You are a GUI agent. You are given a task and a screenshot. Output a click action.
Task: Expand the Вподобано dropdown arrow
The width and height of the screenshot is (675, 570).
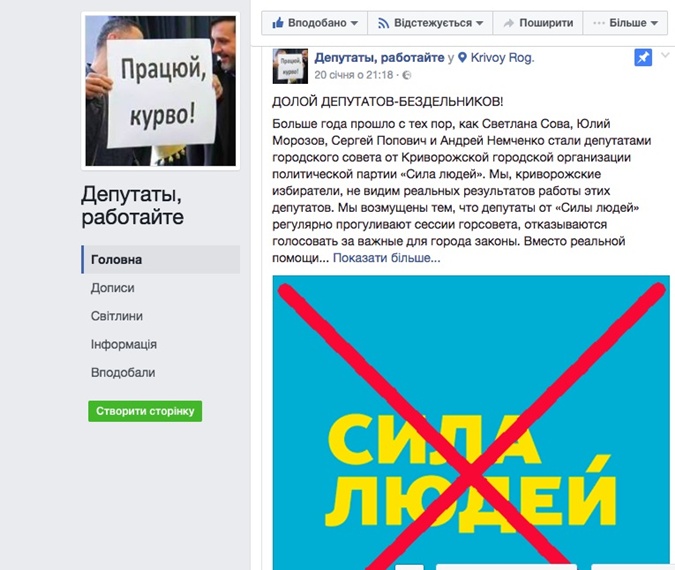354,23
